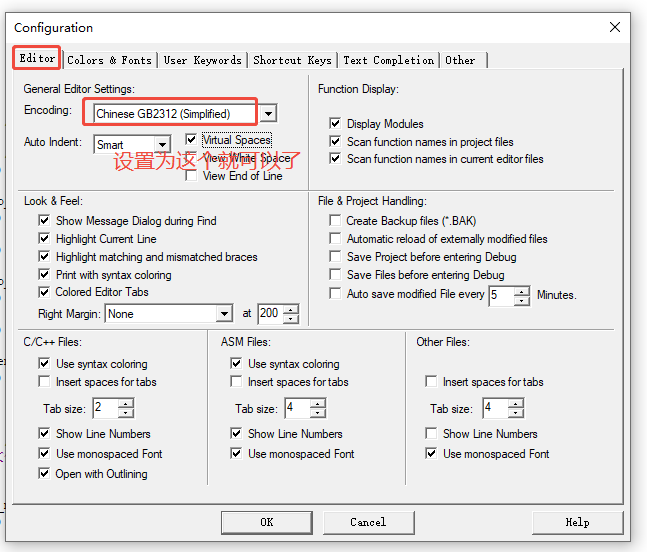Image resolution: width=647 pixels, height=552 pixels.
Task: Toggle Scan function names in current editor files
Action: 335,158
